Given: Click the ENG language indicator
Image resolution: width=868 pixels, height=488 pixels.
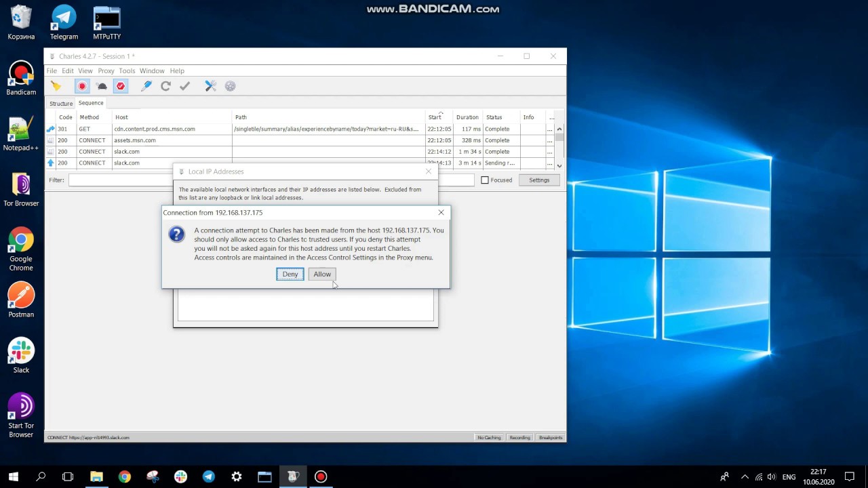Looking at the screenshot, I should pyautogui.click(x=789, y=477).
